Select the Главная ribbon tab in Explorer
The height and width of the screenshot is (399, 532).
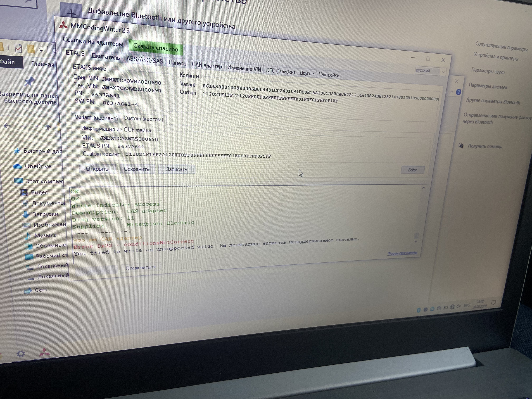point(43,64)
